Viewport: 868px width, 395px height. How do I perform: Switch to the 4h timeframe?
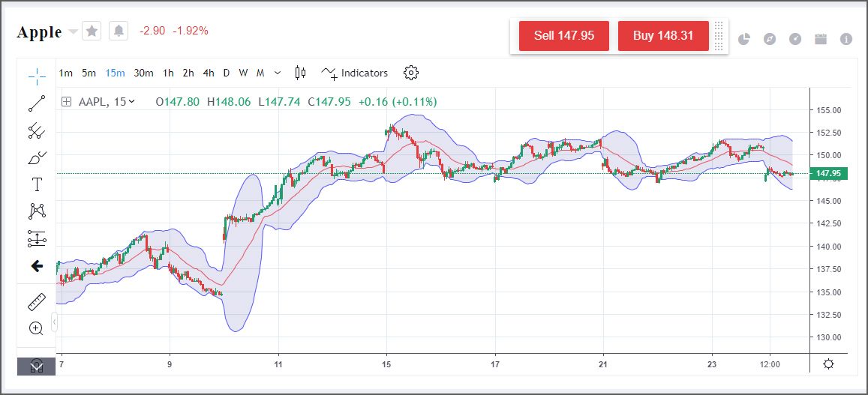pyautogui.click(x=208, y=73)
